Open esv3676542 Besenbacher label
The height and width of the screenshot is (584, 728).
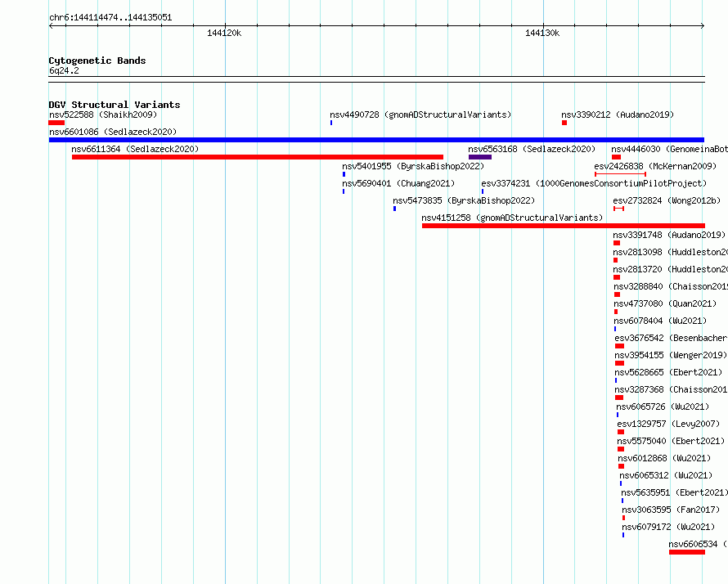point(672,338)
